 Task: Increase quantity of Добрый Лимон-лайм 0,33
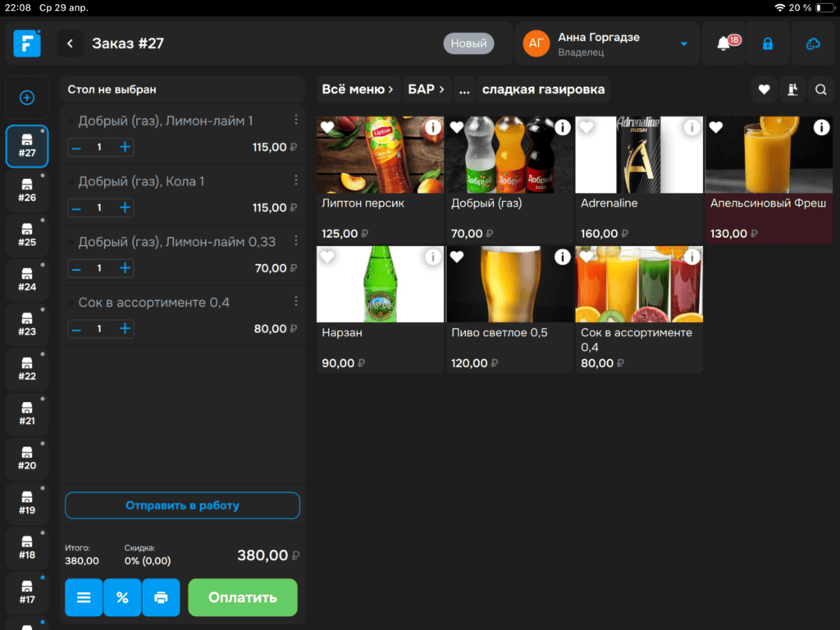(x=125, y=268)
